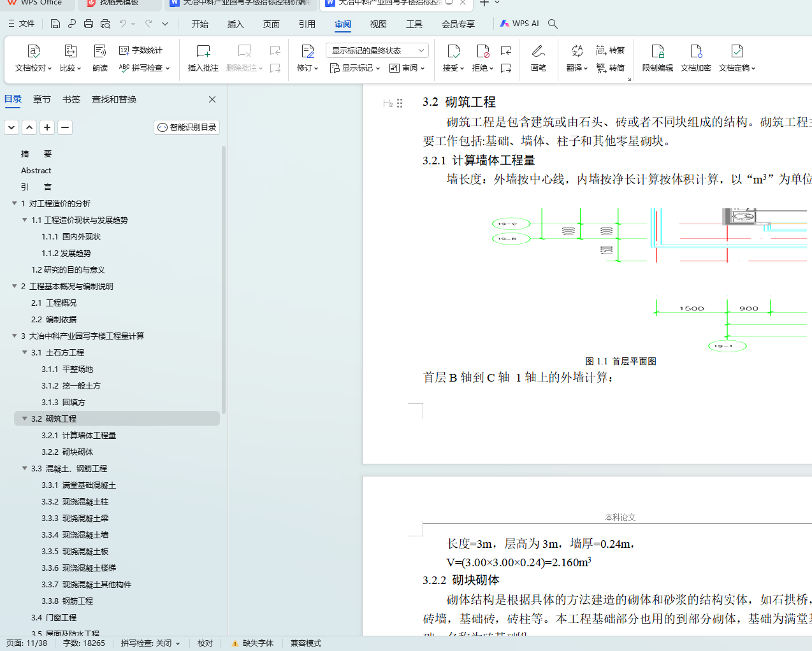The height and width of the screenshot is (651, 812).
Task: Jump to '2.2 编制依据' in outline
Action: (x=54, y=319)
